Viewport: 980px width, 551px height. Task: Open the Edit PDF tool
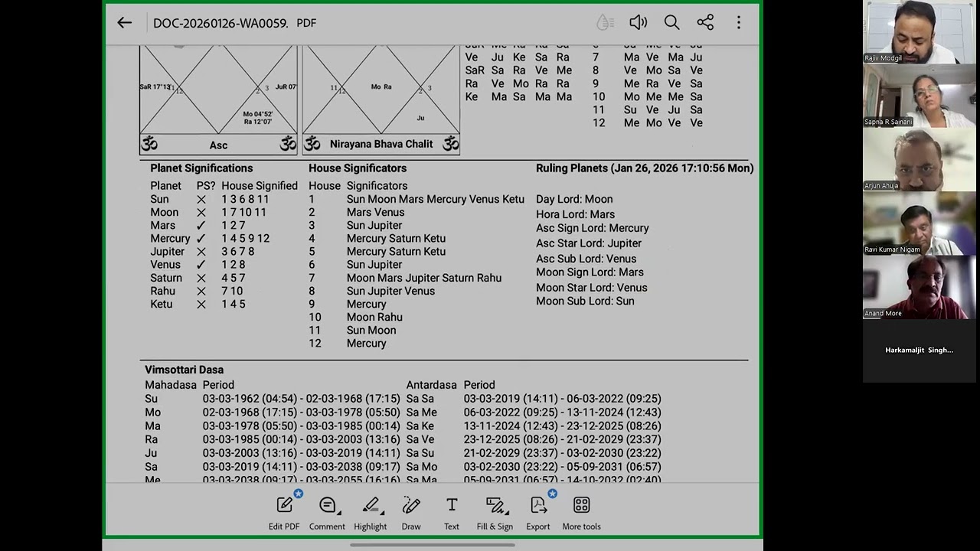point(284,512)
